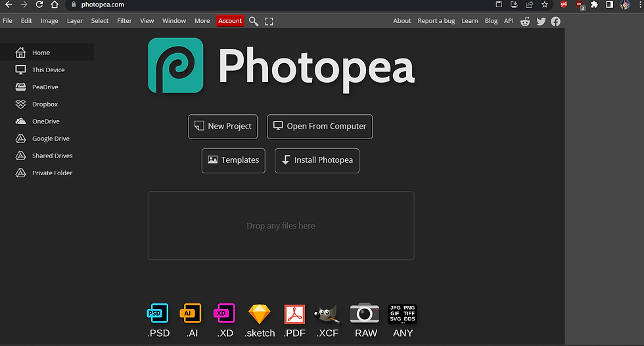The width and height of the screenshot is (644, 346).
Task: Click the RAW camera icon
Action: pos(365,314)
